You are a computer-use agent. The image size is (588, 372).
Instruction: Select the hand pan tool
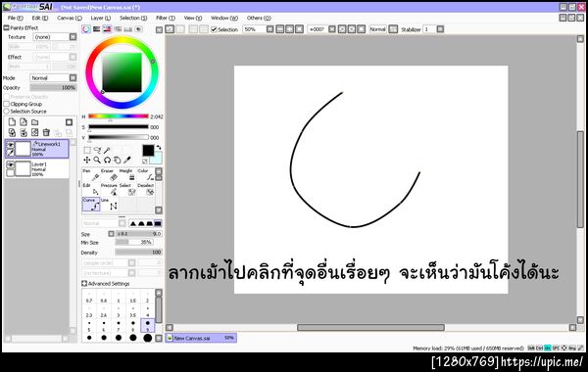[118, 161]
